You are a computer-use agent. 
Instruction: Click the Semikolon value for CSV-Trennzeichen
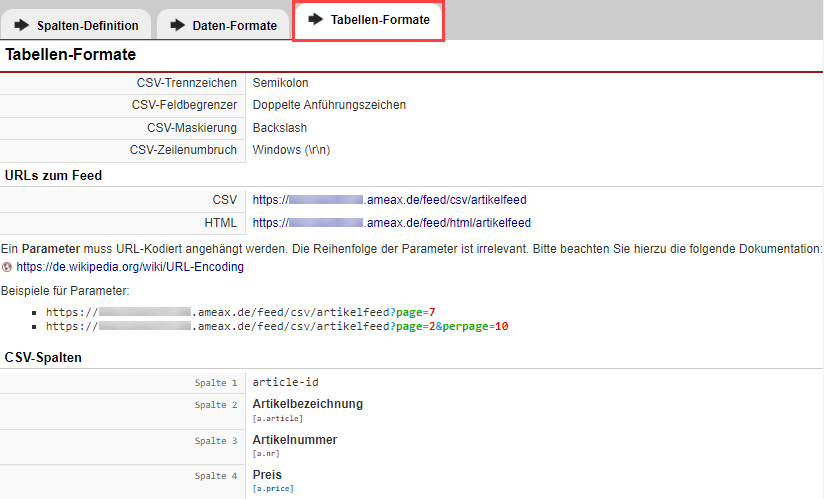pyautogui.click(x=287, y=82)
